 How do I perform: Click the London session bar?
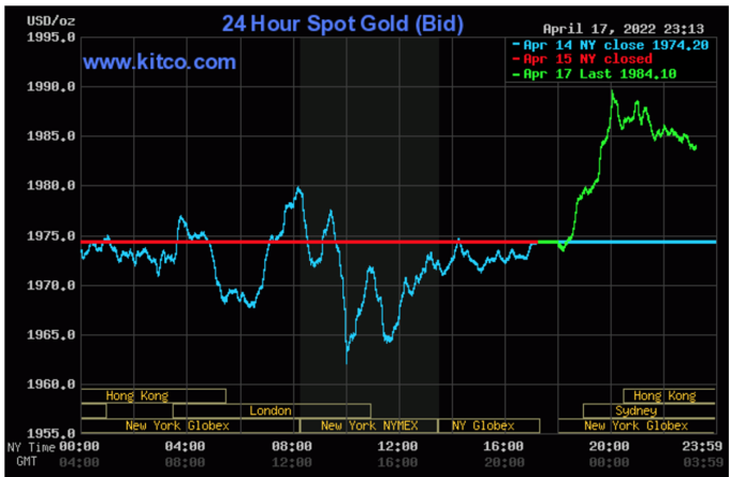point(272,411)
